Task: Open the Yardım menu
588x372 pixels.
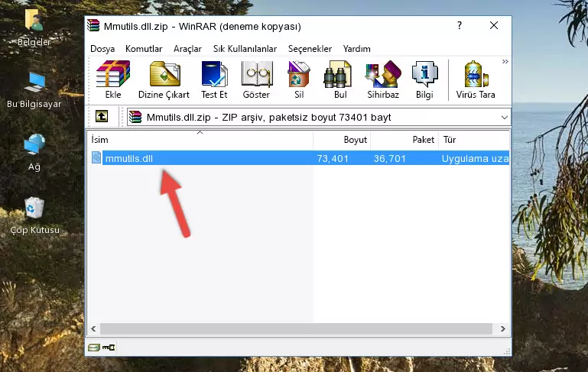Action: (x=356, y=49)
